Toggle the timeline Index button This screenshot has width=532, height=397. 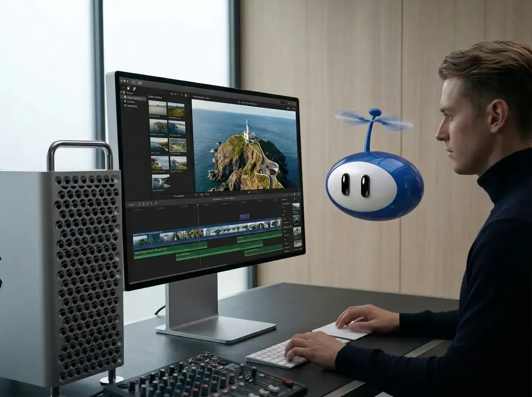(131, 205)
